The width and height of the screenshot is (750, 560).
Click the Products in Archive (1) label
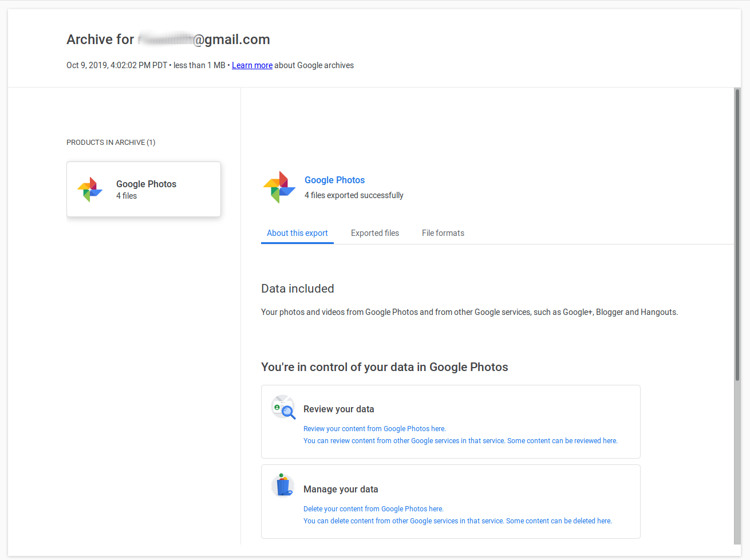coord(111,142)
